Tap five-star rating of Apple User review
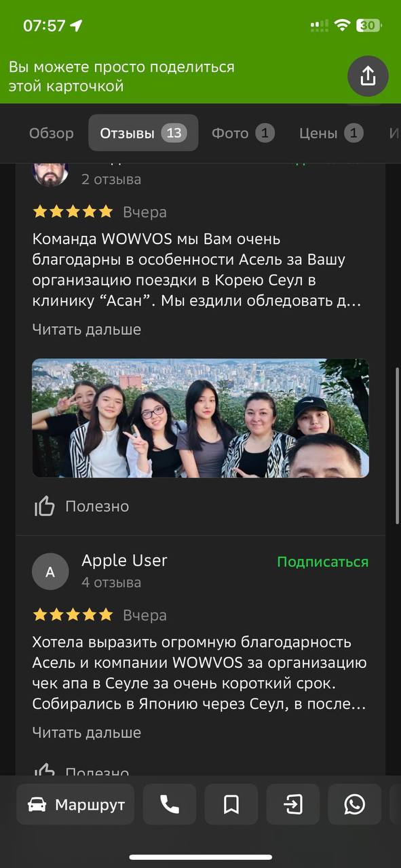 [x=73, y=615]
